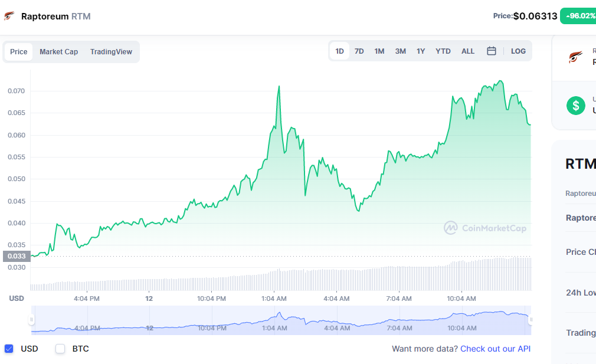The height and width of the screenshot is (364, 596).
Task: Click the 0.030 price axis label
Action: [17, 267]
